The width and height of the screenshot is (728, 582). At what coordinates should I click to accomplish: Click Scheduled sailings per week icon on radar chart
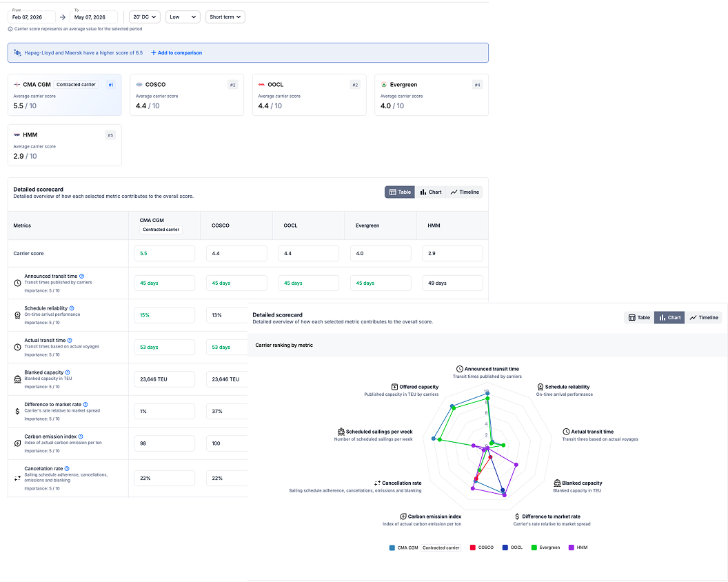(x=341, y=432)
